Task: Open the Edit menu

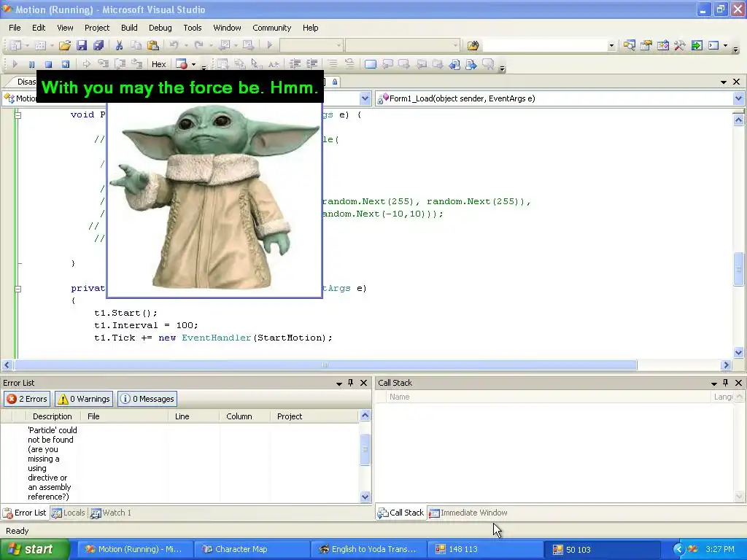Action: (39, 28)
